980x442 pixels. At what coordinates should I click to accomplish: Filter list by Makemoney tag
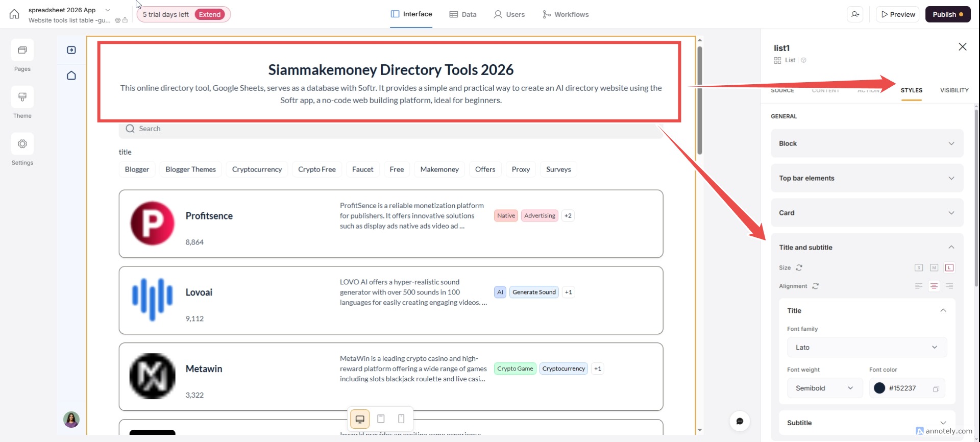click(x=439, y=169)
